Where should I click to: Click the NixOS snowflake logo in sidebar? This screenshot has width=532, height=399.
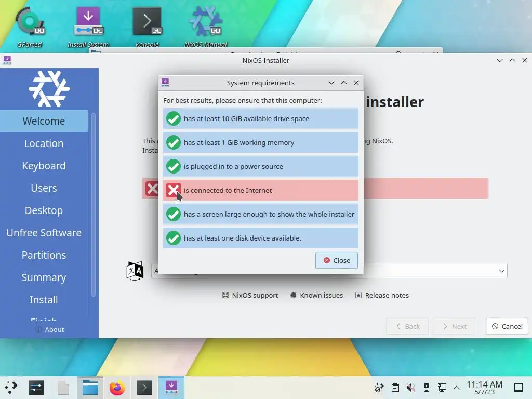click(49, 89)
